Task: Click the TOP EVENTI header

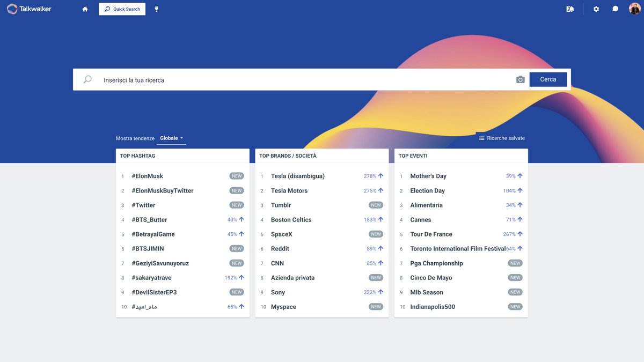Action: pos(413,156)
